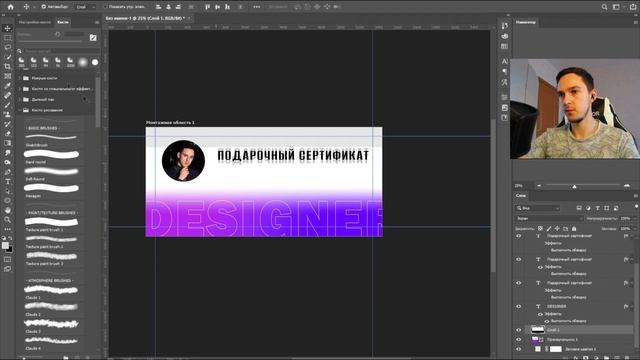Open the workspace switcher icon
640x360 pixels.
[617, 7]
